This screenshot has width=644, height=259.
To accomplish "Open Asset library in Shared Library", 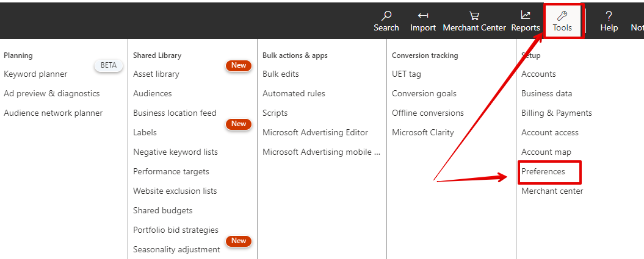I will tap(156, 74).
